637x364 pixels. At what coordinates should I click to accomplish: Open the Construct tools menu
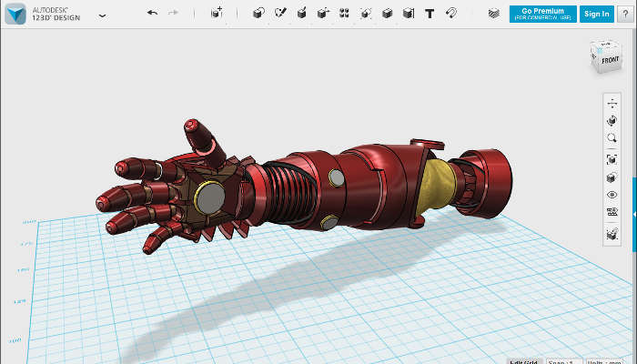click(301, 14)
